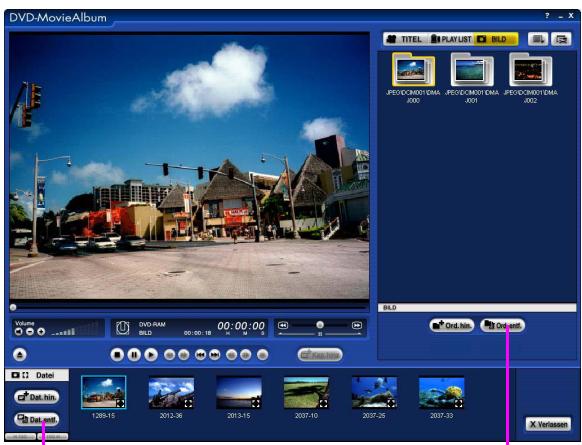Skip to previous chapter button
This screenshot has height=445, width=582.
pos(200,355)
